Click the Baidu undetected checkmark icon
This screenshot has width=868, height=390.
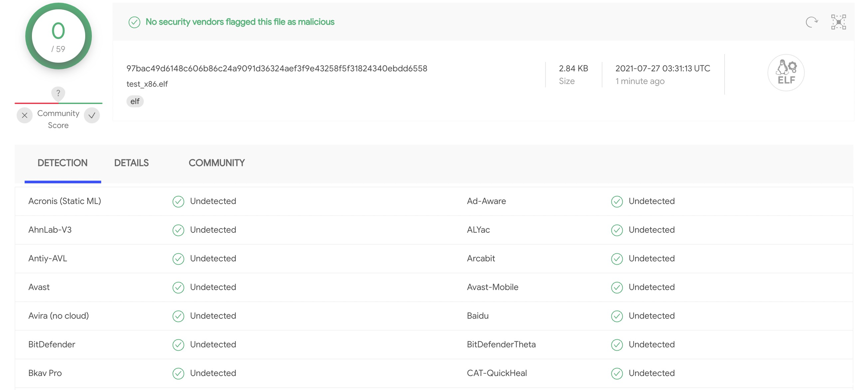[x=617, y=316]
